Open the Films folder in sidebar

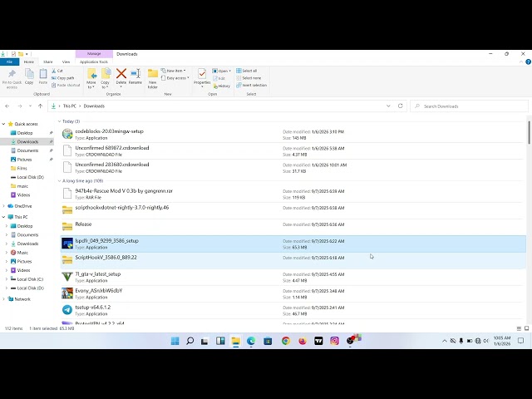[22, 168]
